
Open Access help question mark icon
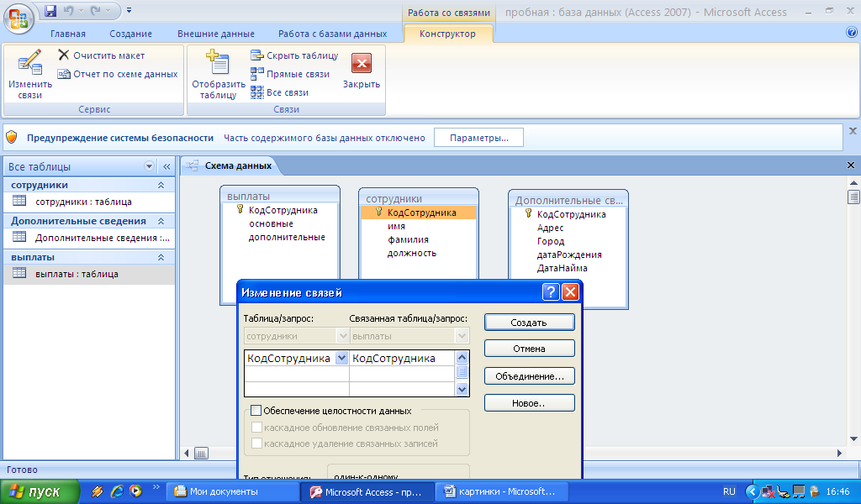point(852,33)
